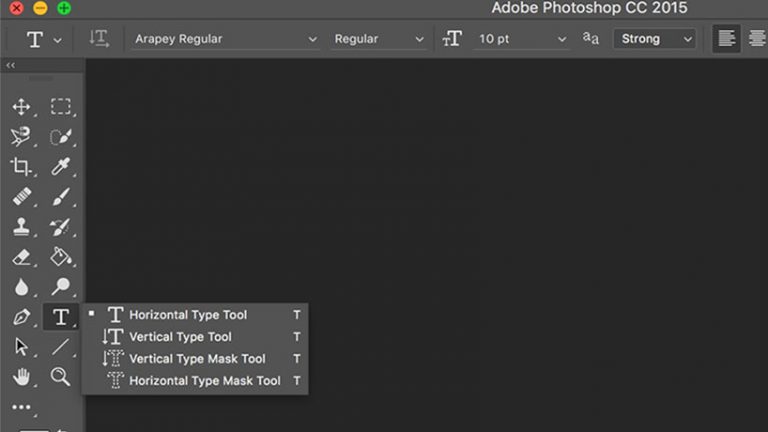Select the Line tool
This screenshot has height=432, width=768.
61,347
